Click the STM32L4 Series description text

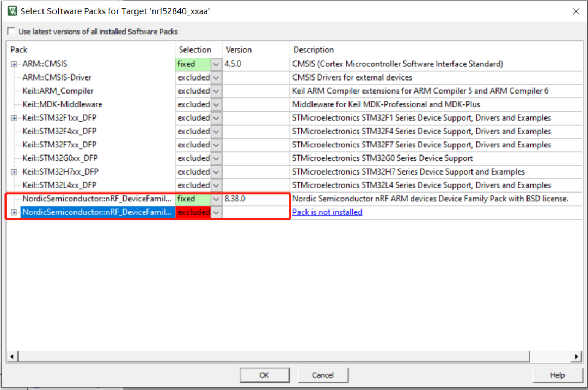421,185
